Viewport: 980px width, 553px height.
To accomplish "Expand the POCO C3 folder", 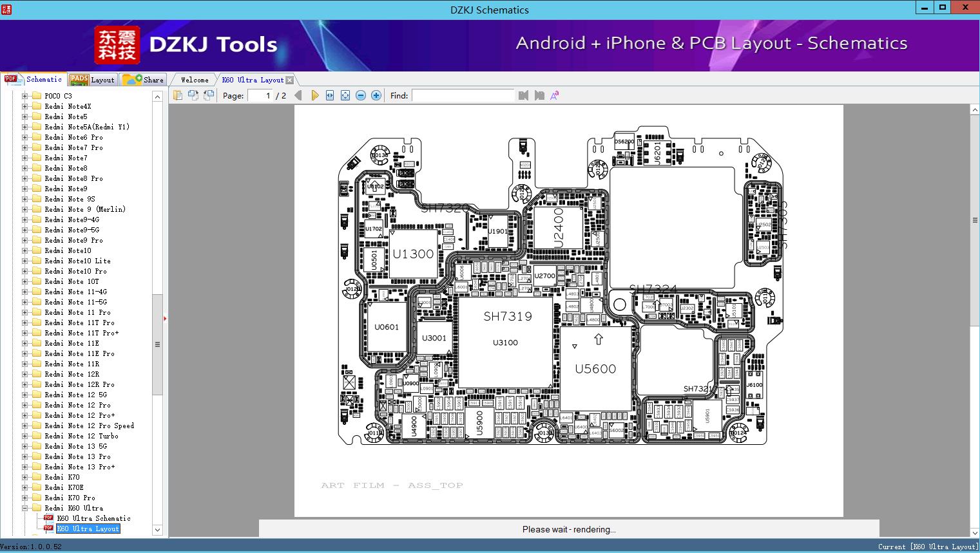I will [x=24, y=96].
